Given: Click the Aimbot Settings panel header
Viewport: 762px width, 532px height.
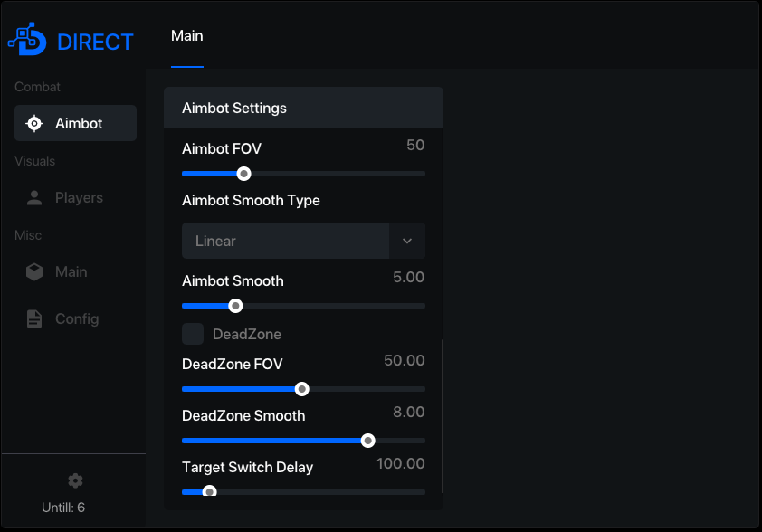Looking at the screenshot, I should [x=303, y=108].
